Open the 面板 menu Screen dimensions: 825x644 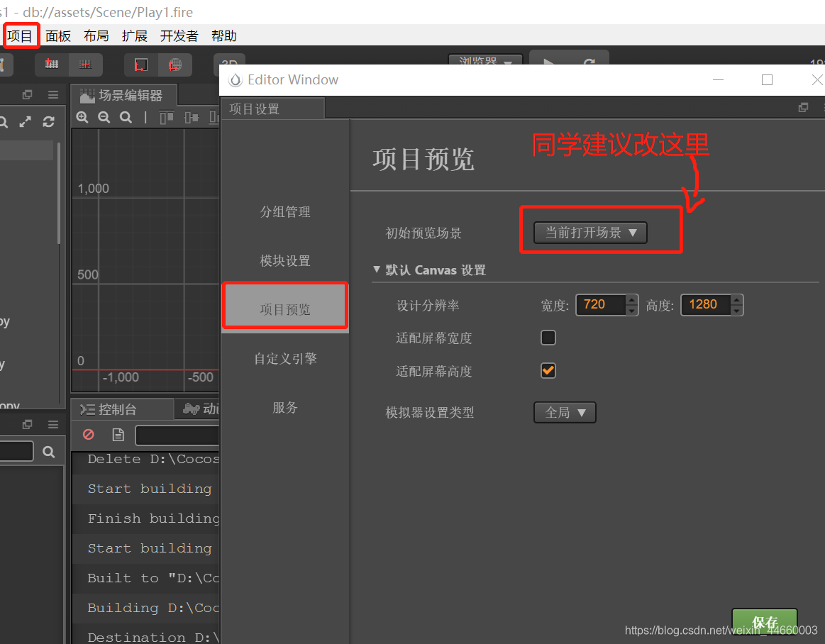[x=58, y=35]
